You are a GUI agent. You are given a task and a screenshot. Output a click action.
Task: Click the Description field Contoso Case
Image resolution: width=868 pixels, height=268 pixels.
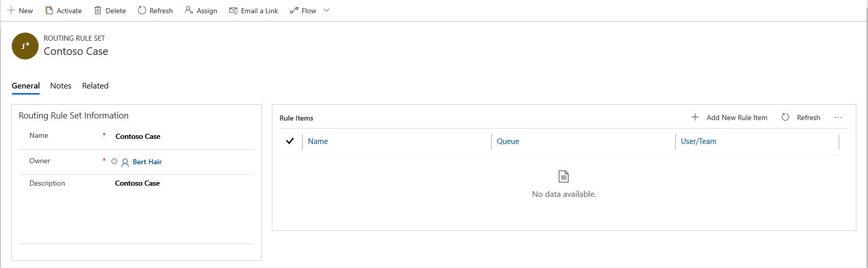137,183
